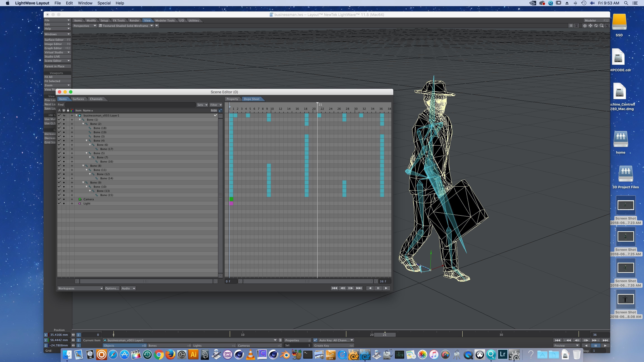Open the Modeler Tools tab
644x362 pixels.
(165, 21)
